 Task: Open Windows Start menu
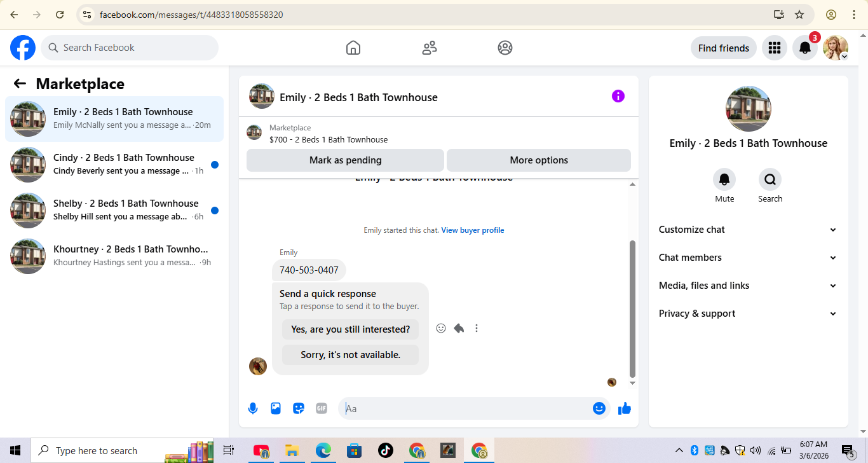point(15,451)
